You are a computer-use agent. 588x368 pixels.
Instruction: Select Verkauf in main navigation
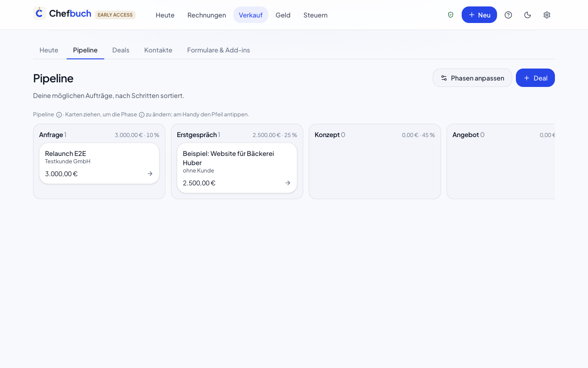[x=251, y=15]
